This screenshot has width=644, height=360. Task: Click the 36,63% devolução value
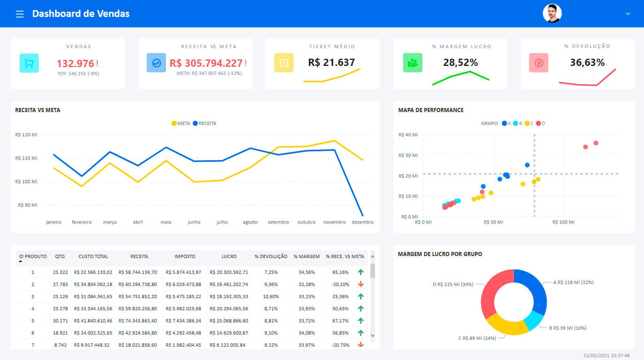point(587,63)
